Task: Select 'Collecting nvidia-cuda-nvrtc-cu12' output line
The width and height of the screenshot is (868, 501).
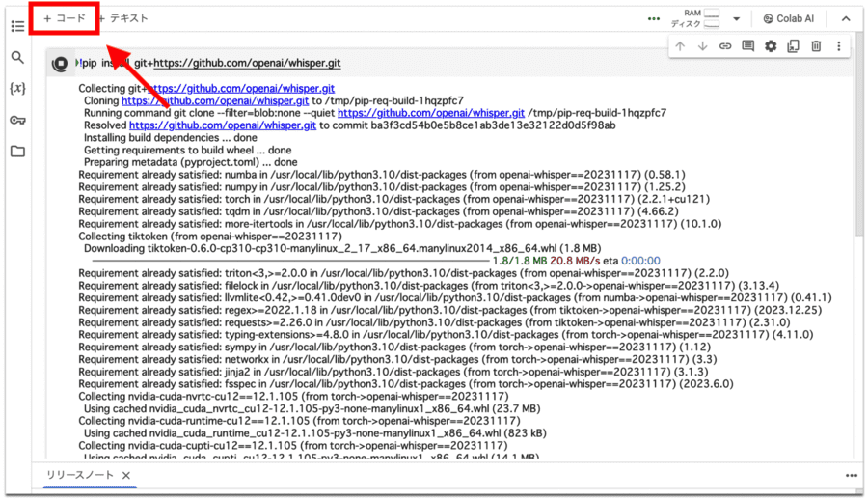Action: point(293,396)
